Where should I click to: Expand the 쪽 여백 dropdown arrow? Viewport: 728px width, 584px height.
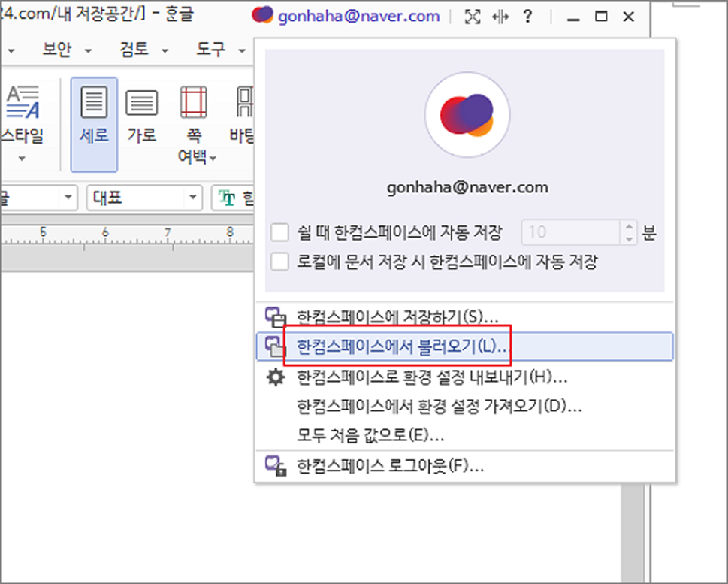[213, 159]
